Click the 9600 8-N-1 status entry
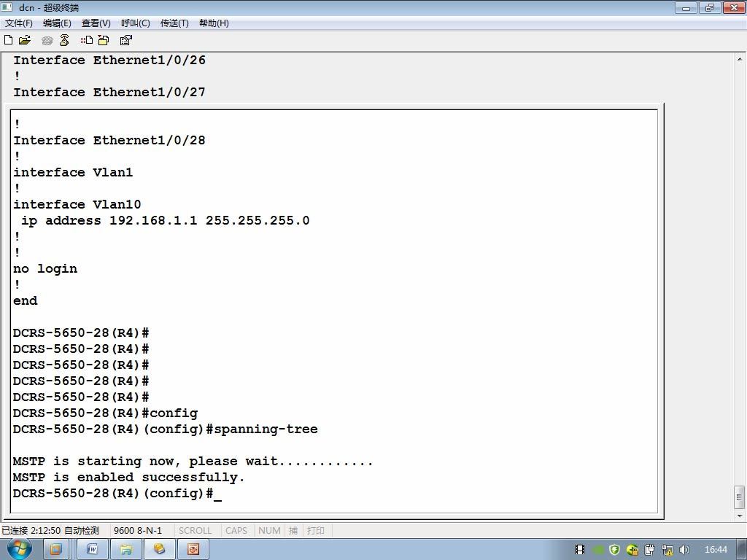This screenshot has height=560, width=747. 138,531
